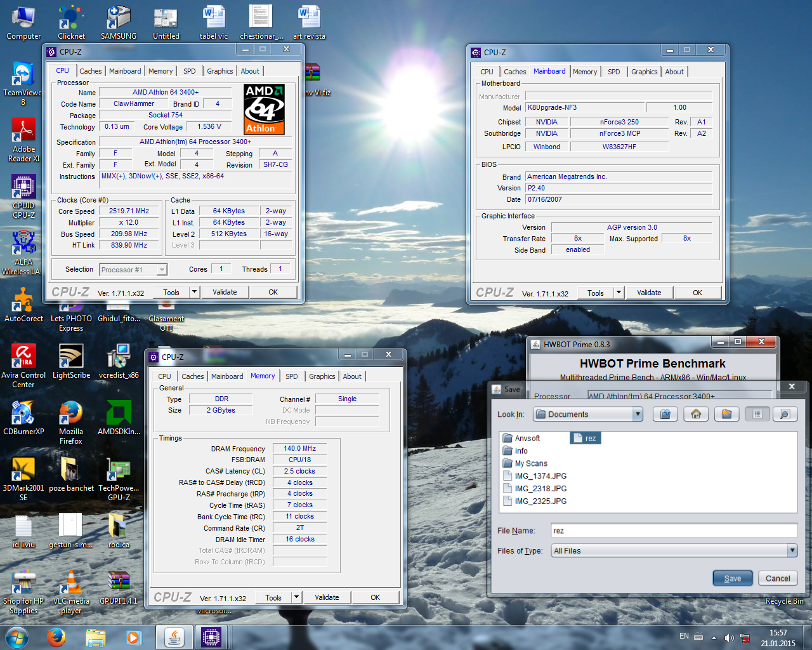Viewport: 812px width, 650px height.
Task: Select file IMG_2325.JPG
Action: coord(534,501)
